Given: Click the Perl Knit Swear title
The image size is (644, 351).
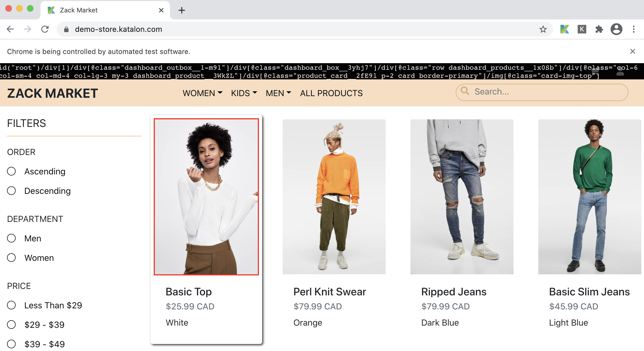Looking at the screenshot, I should click(x=330, y=292).
